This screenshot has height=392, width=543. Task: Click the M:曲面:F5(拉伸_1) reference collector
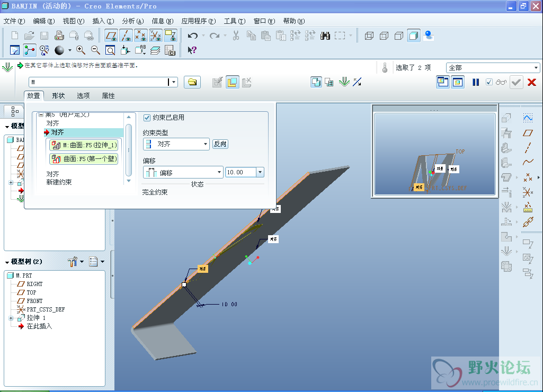(x=84, y=145)
